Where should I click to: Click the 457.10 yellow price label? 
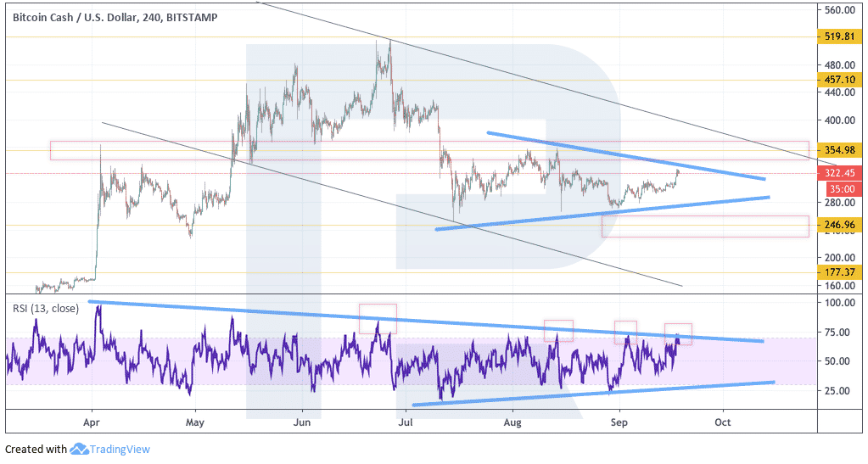pos(839,80)
